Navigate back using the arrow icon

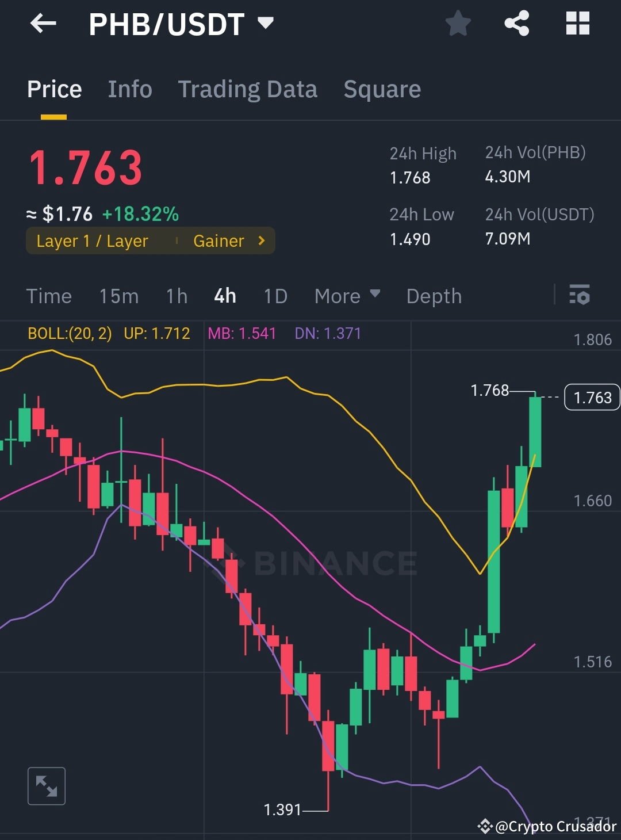coord(43,23)
